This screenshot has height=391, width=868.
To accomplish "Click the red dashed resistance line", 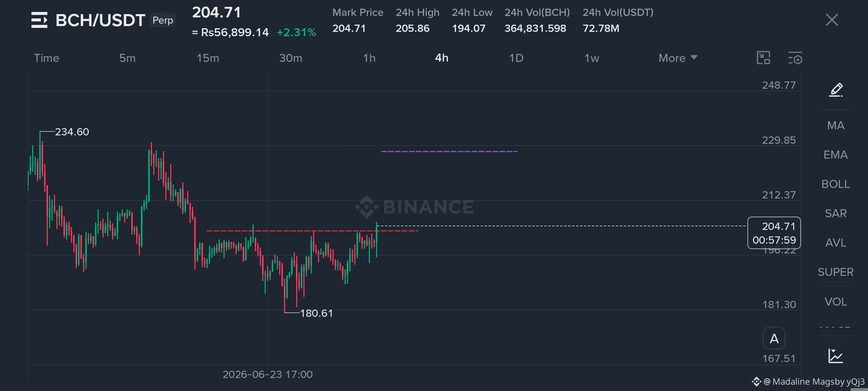I will 312,231.
